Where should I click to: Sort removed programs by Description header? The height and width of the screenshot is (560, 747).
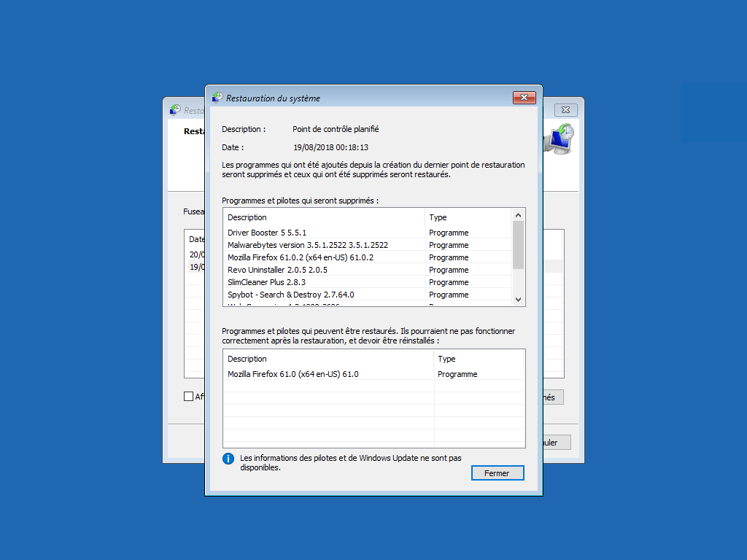(324, 217)
